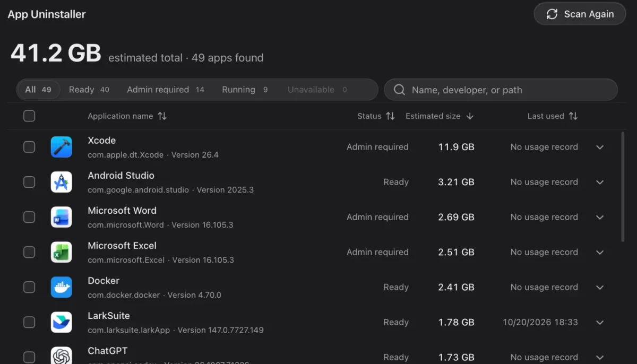Click the Docker app name text
This screenshot has height=364, width=637.
coord(104,281)
